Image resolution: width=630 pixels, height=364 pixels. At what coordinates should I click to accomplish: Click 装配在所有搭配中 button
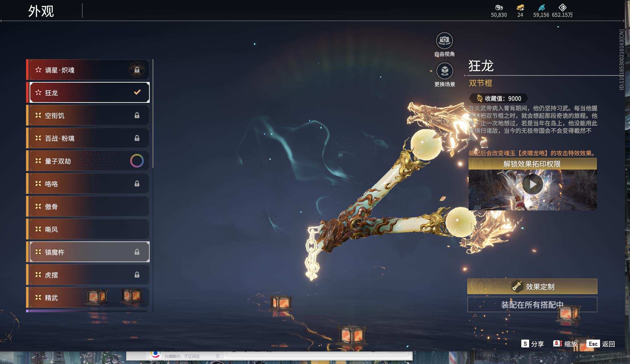point(532,304)
